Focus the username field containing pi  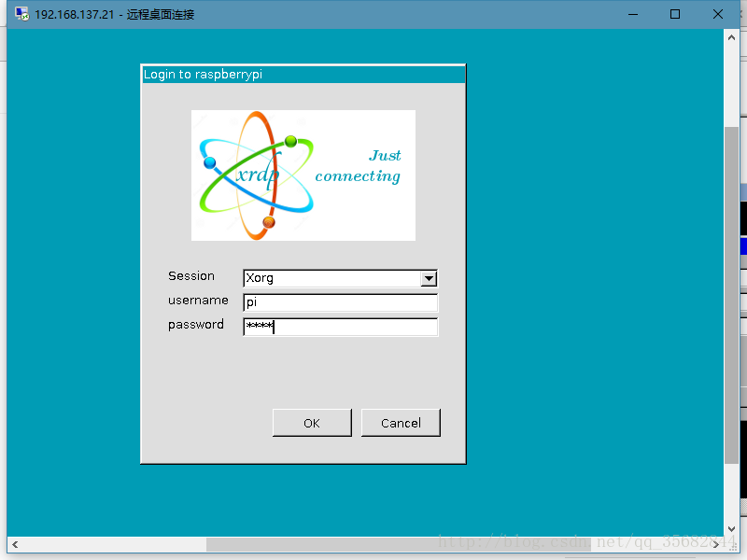click(340, 302)
